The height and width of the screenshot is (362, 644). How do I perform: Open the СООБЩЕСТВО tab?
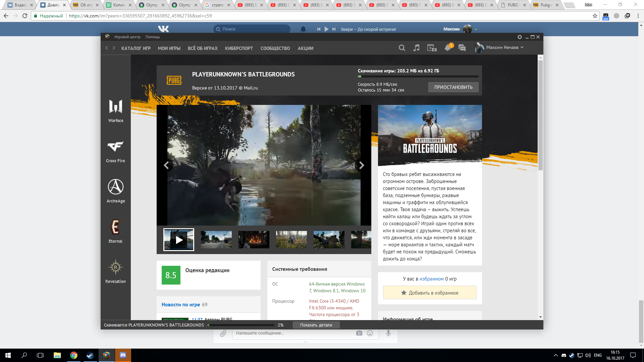click(x=275, y=48)
